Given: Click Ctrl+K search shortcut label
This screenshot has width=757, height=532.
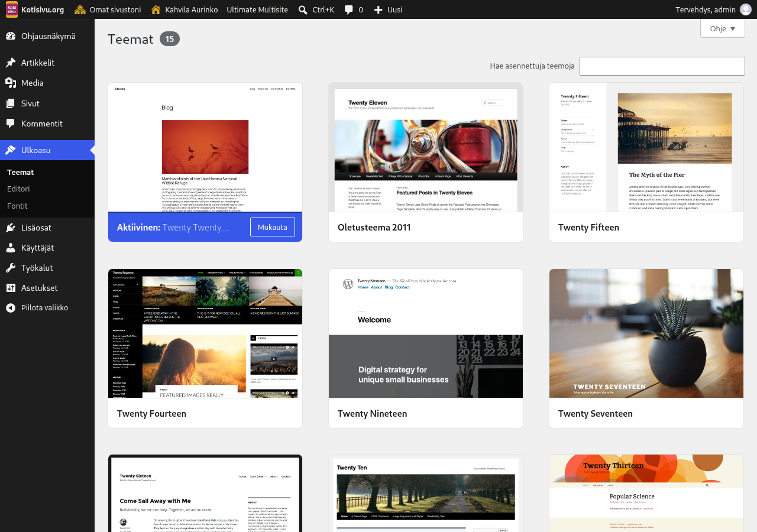Looking at the screenshot, I should (x=323, y=9).
